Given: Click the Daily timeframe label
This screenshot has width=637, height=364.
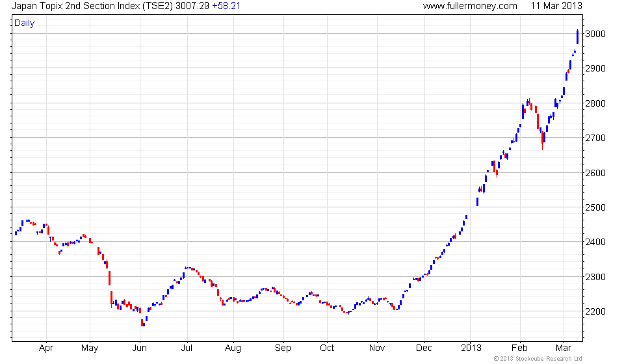Looking at the screenshot, I should [25, 23].
